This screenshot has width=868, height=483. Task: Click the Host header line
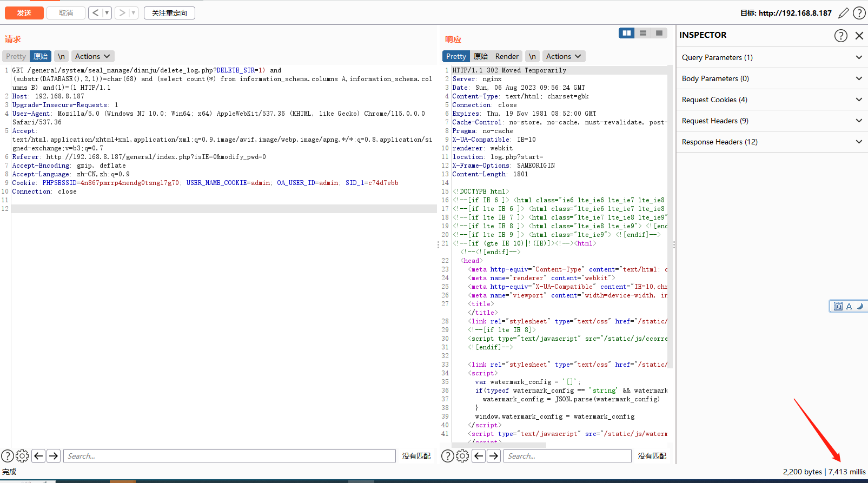[x=48, y=96]
